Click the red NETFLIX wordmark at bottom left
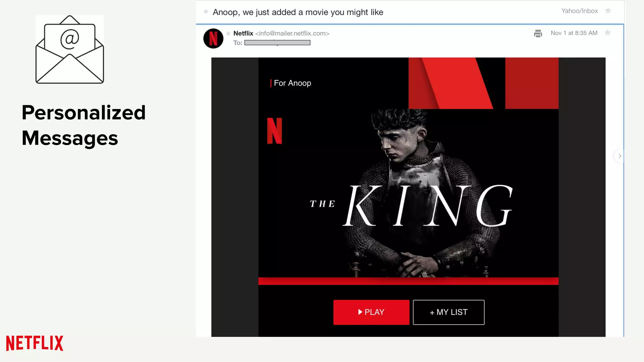Screen dimensions: 644x362 (x=35, y=343)
